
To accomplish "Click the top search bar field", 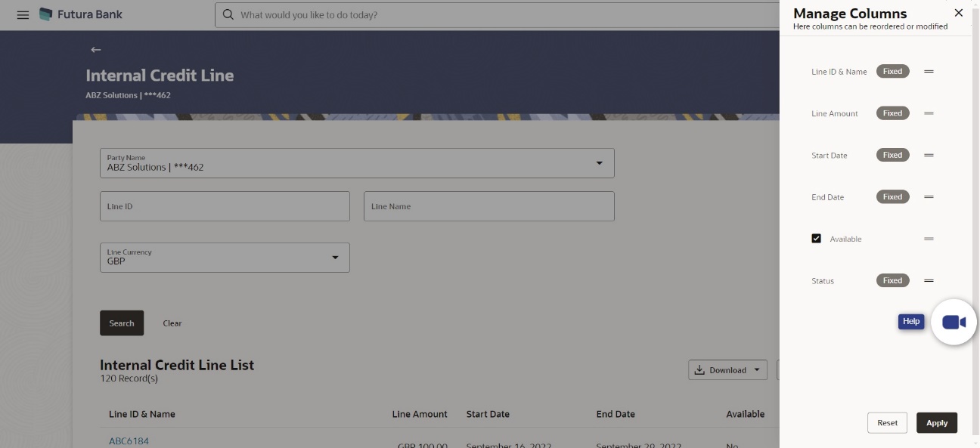I will (497, 15).
